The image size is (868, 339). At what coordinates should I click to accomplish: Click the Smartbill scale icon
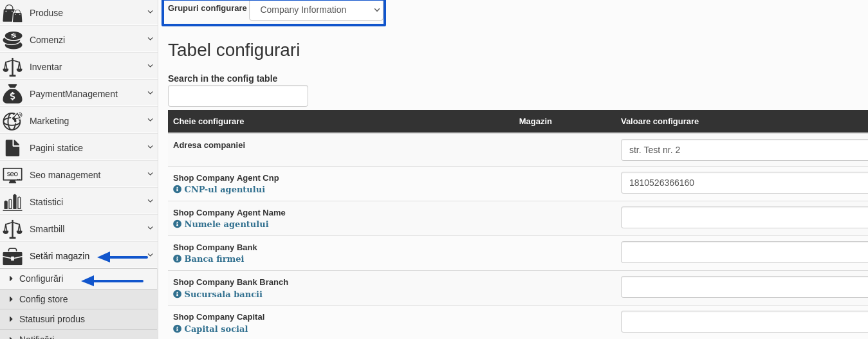tap(12, 229)
